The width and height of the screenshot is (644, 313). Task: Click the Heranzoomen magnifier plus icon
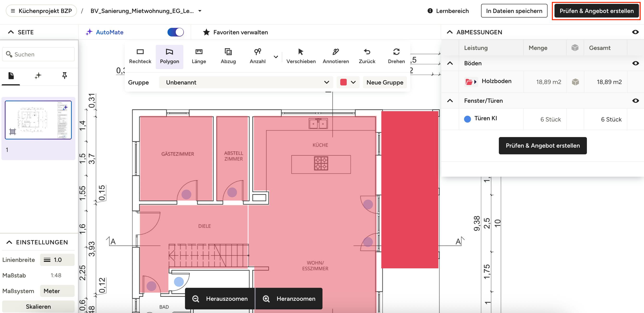(x=266, y=299)
